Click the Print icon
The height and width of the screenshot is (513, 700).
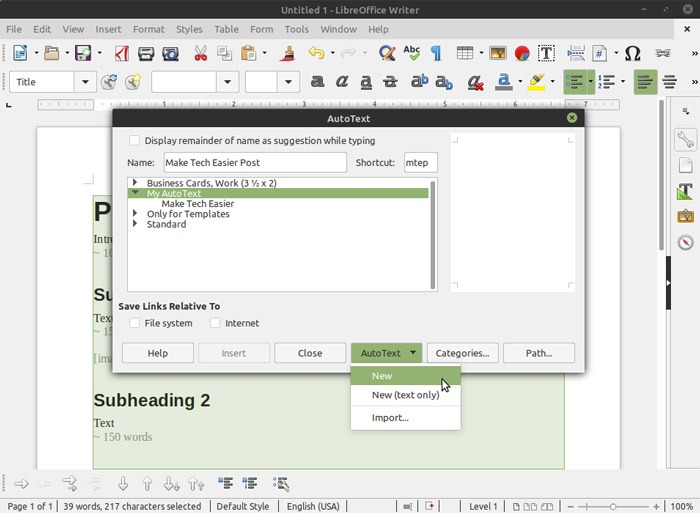[146, 53]
